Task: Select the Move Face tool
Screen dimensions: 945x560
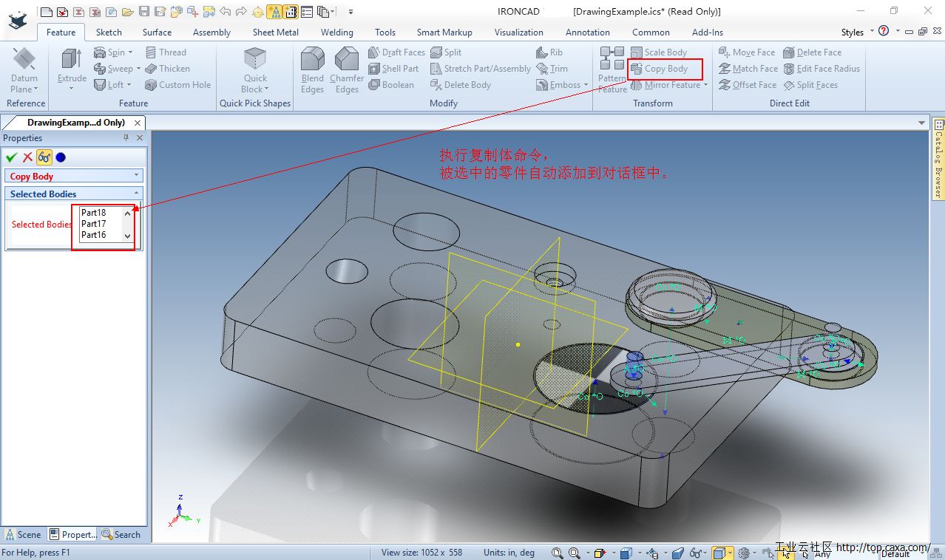Action: coord(747,52)
